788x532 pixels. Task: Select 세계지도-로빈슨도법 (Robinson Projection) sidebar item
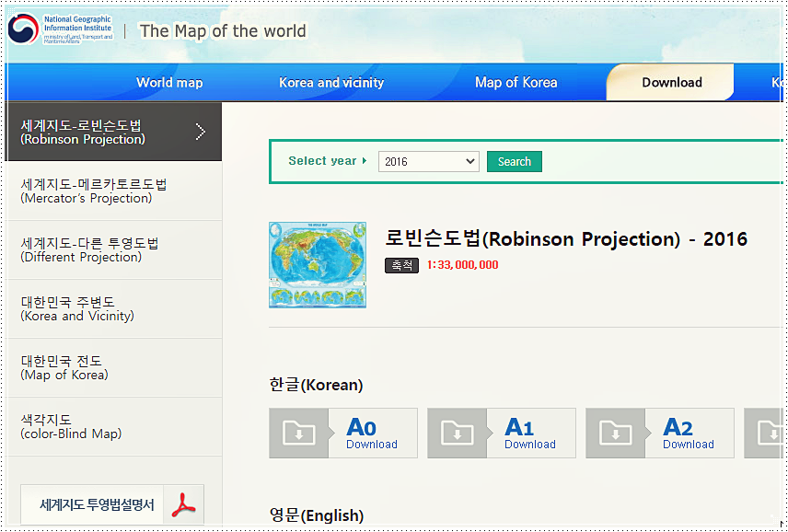pyautogui.click(x=113, y=132)
